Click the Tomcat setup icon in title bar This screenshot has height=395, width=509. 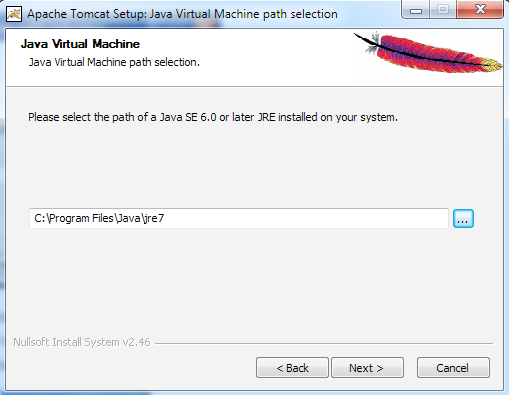click(x=14, y=14)
